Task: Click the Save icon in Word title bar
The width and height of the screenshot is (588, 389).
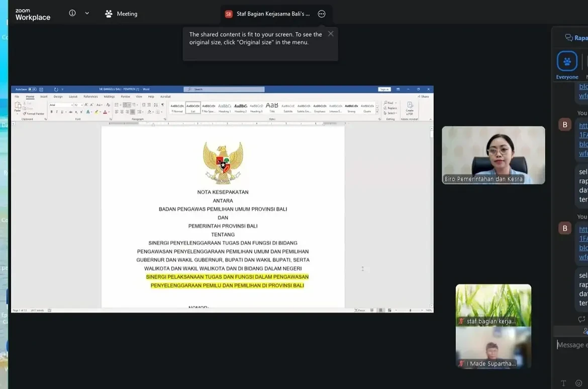Action: [x=41, y=89]
